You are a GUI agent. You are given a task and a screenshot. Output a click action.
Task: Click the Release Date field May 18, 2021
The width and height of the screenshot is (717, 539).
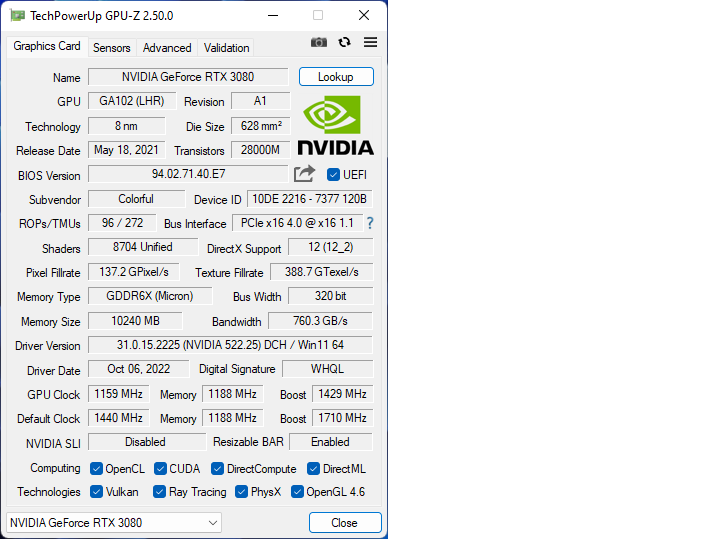[126, 150]
